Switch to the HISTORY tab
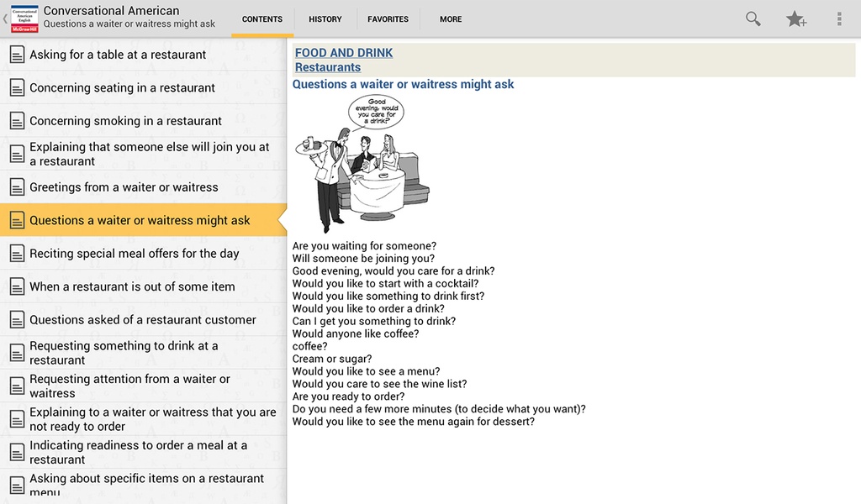This screenshot has height=504, width=861. click(x=325, y=19)
